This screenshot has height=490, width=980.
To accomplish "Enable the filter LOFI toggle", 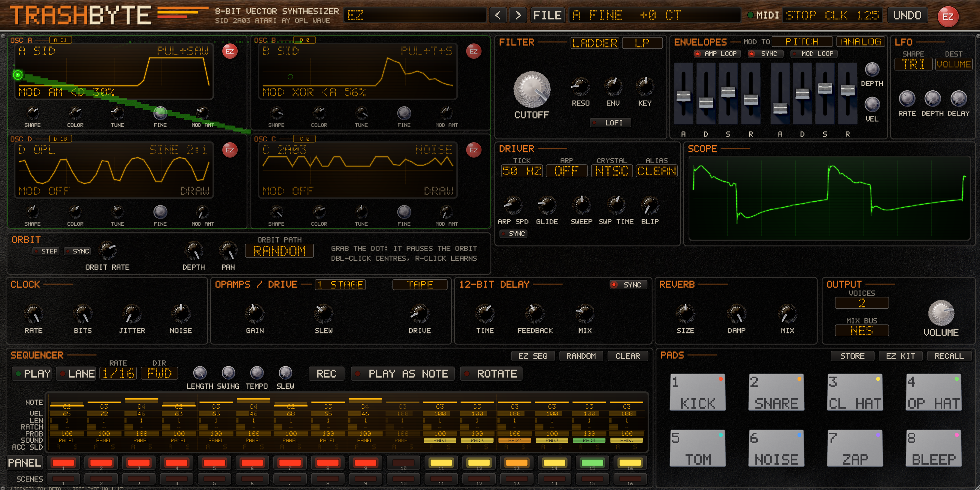I will [x=610, y=123].
